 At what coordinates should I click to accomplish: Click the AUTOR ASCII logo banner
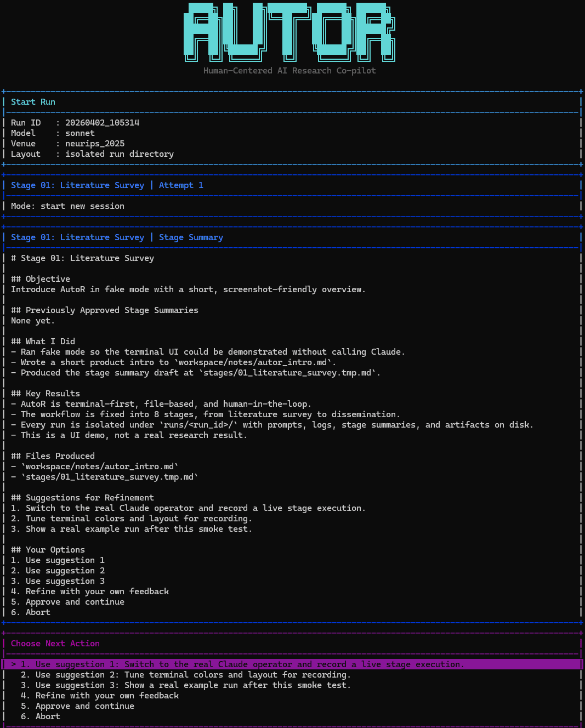[x=289, y=32]
